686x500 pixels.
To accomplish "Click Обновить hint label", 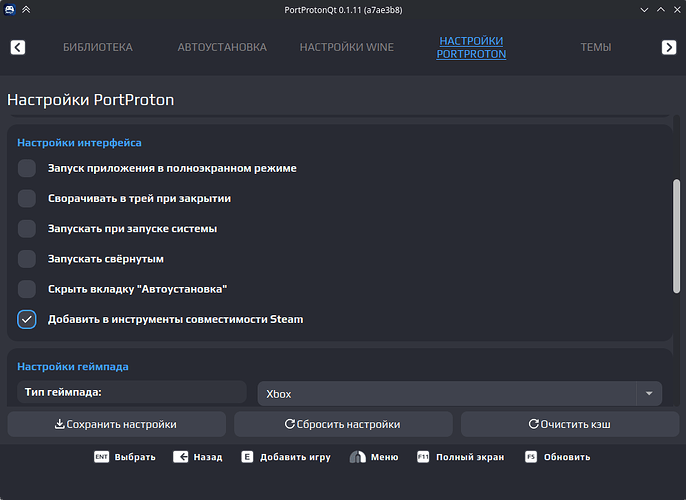I will (x=567, y=457).
